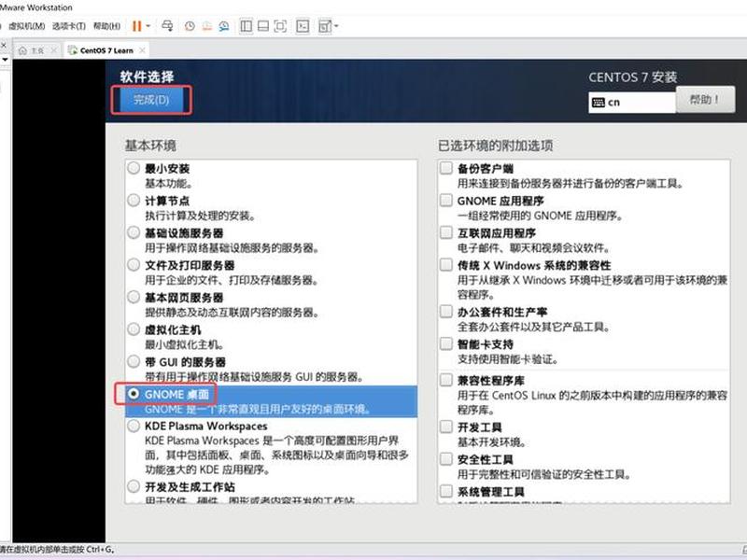
Task: Select the 基础设施服务器 radio button
Action: [x=134, y=232]
